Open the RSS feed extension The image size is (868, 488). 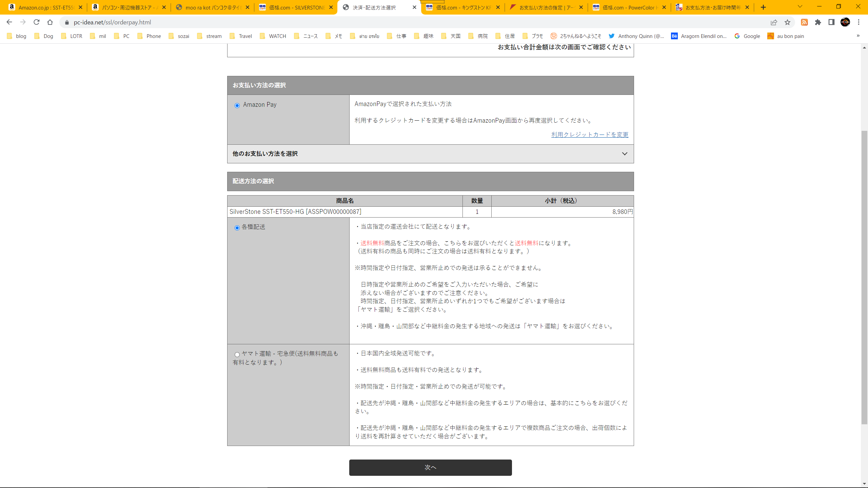click(804, 22)
